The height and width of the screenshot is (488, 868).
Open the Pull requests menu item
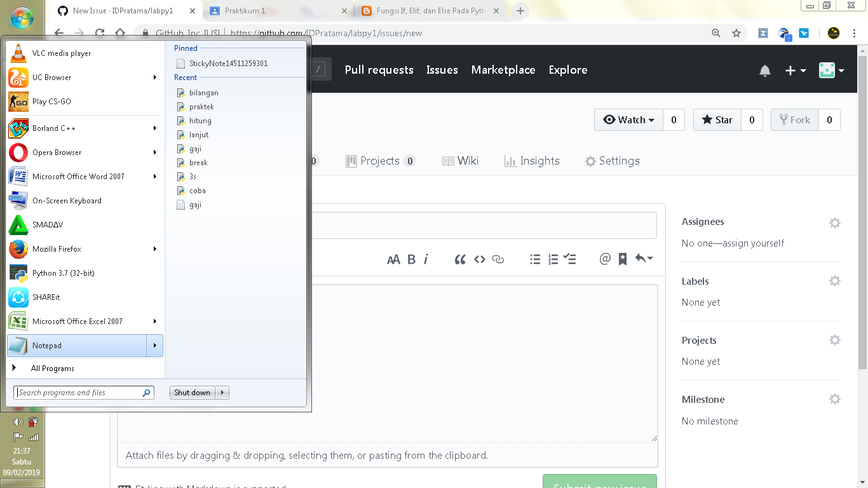tap(379, 70)
